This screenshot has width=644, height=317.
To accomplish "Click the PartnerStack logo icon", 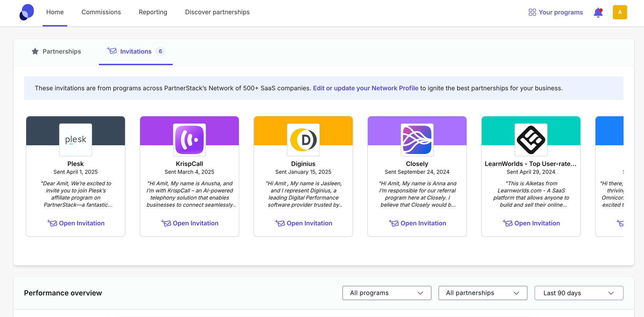I will (x=27, y=12).
